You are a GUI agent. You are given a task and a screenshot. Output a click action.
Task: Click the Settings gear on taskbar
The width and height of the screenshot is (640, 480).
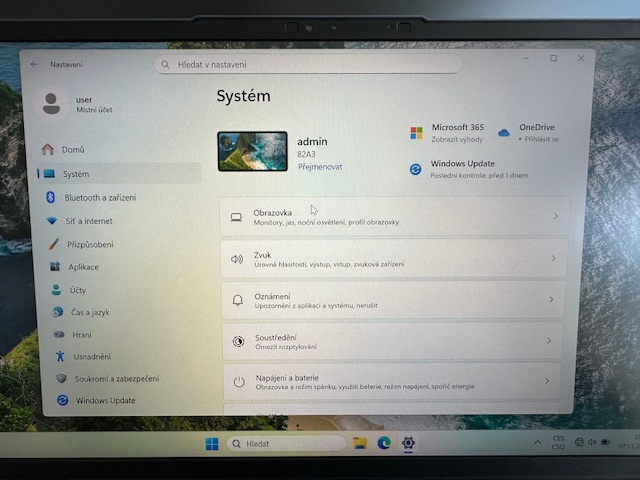coord(408,442)
